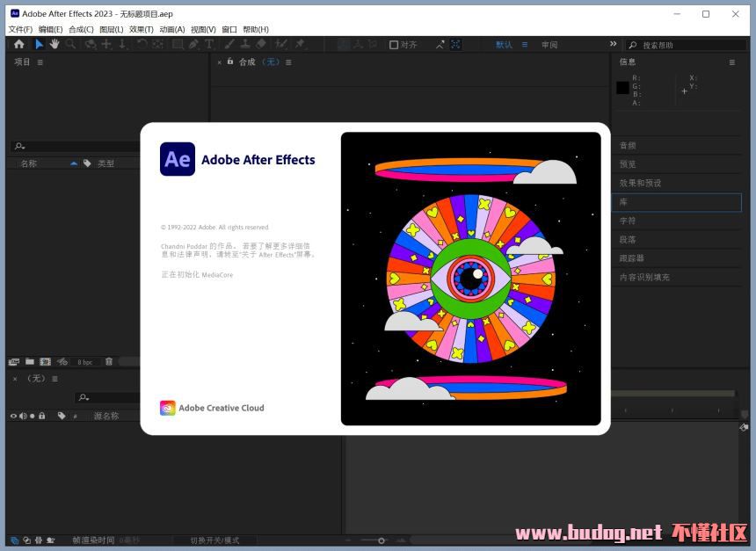Click the Home icon in the toolbar
Image resolution: width=756 pixels, height=551 pixels.
[18, 44]
